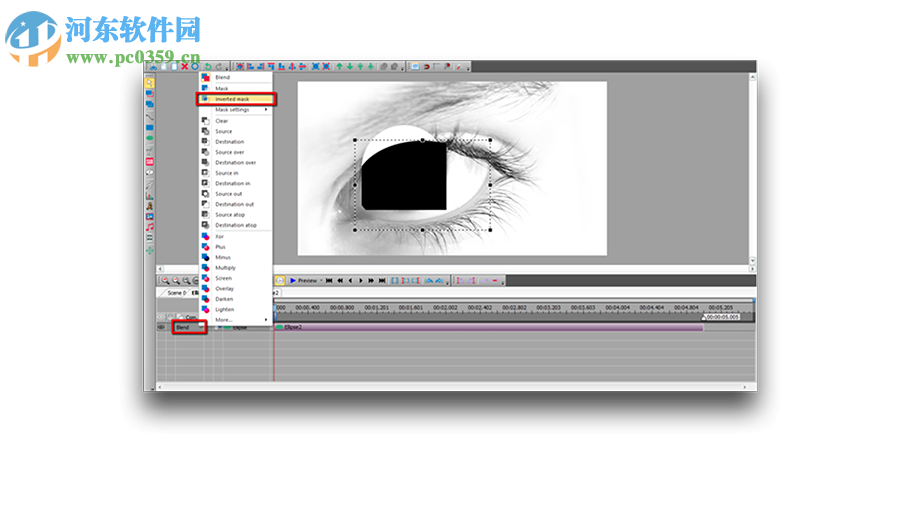Click preview horizontal scrollbar left arrow
This screenshot has height=506, width=900.
click(160, 268)
